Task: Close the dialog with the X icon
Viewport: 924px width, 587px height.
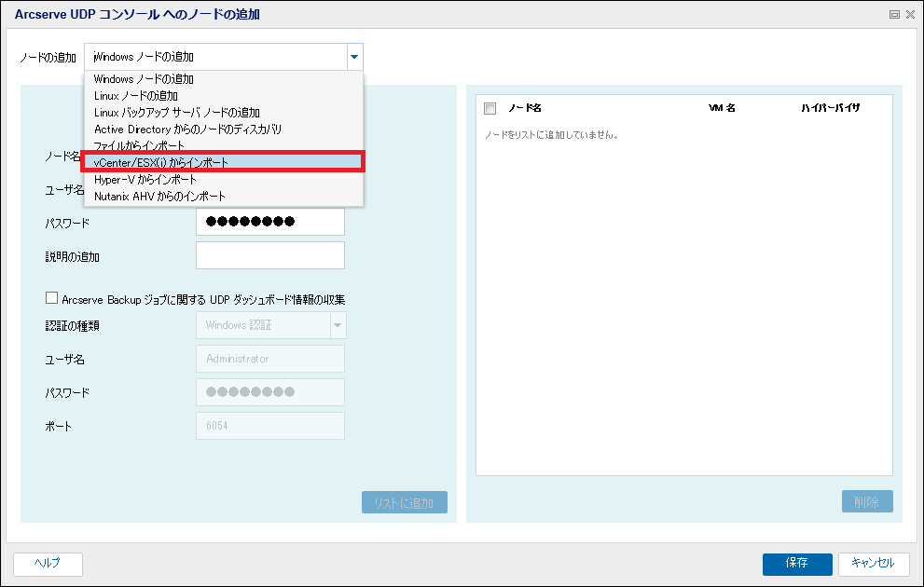Action: pos(910,15)
